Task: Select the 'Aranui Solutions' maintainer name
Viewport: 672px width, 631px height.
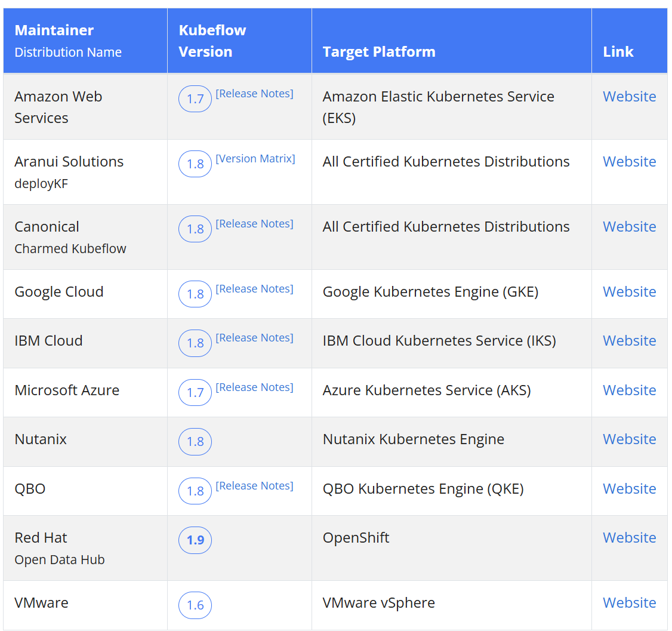Action: 69,162
